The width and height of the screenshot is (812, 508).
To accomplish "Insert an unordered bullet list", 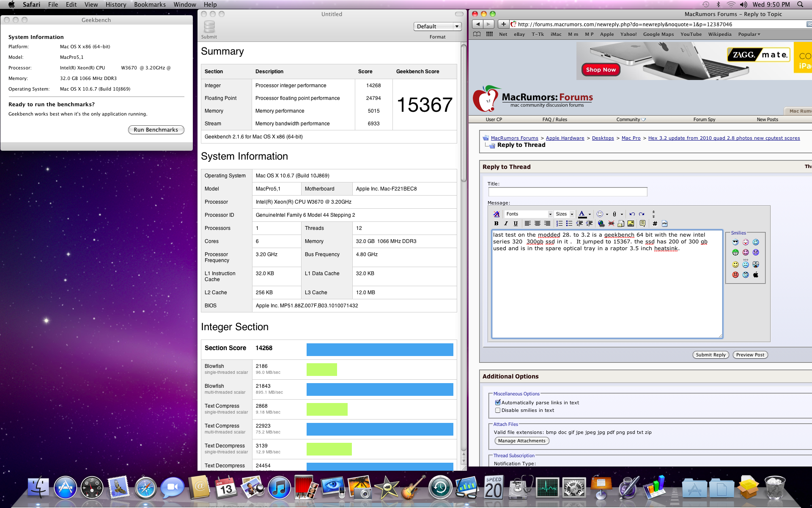I will 569,224.
